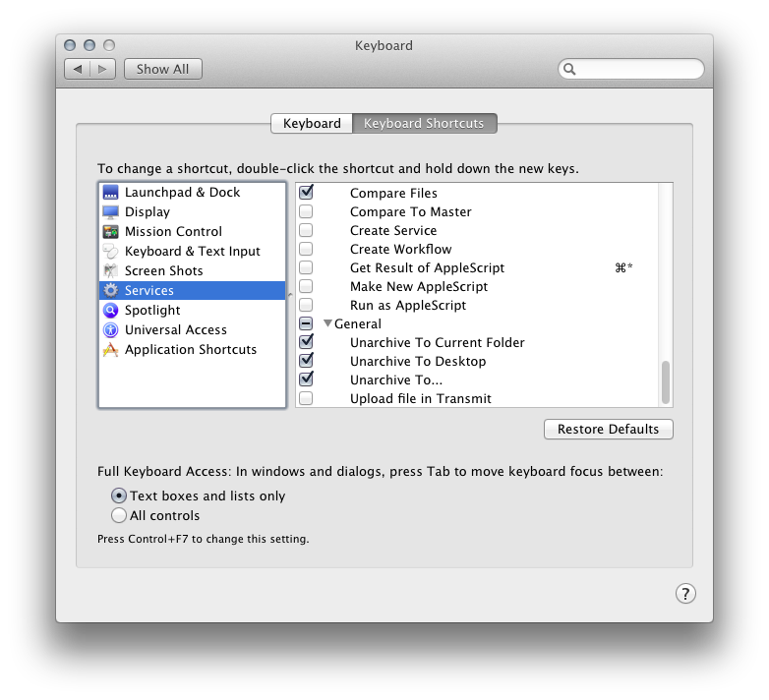Select the Universal Access category
The image size is (769, 700).
pos(193,330)
